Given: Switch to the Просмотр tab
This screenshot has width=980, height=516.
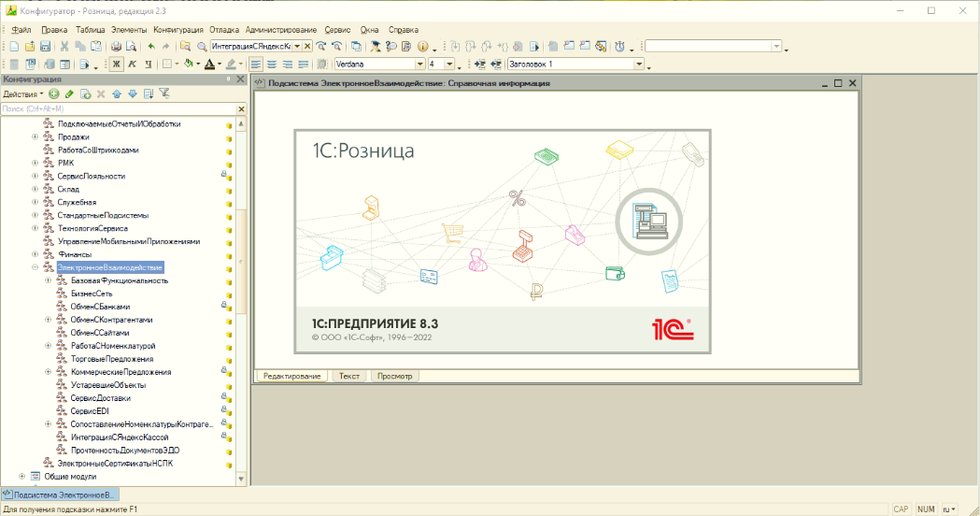Looking at the screenshot, I should pyautogui.click(x=395, y=376).
